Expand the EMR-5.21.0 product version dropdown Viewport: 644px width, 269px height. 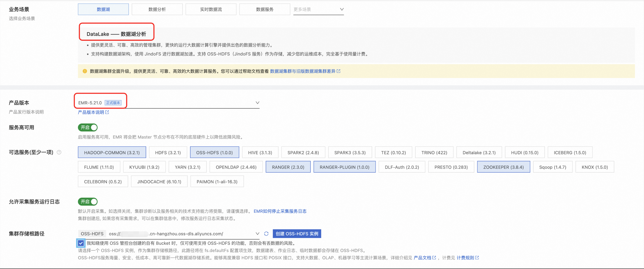point(169,103)
